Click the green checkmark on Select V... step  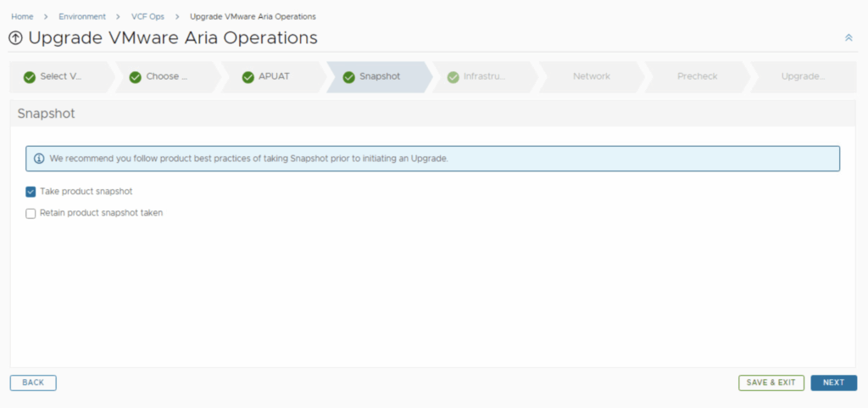30,77
